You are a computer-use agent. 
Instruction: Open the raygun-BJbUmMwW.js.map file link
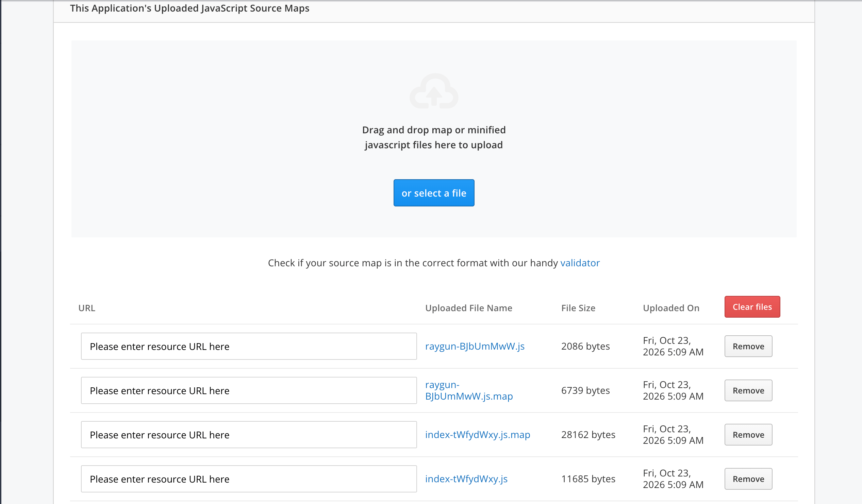click(x=469, y=390)
